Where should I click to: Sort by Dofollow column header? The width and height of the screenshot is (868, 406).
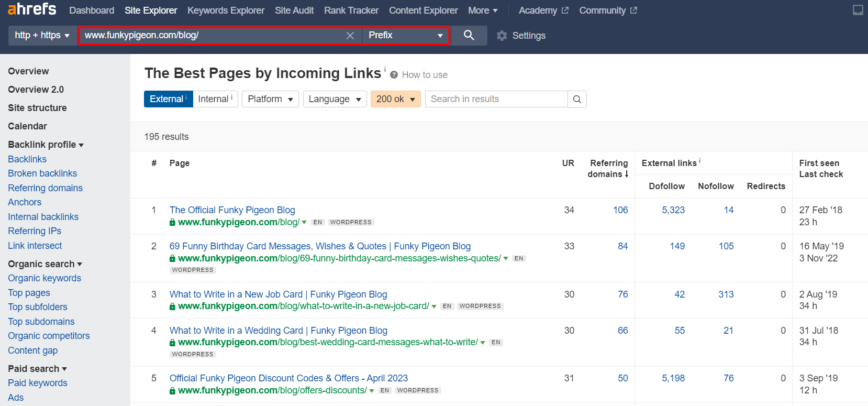666,186
